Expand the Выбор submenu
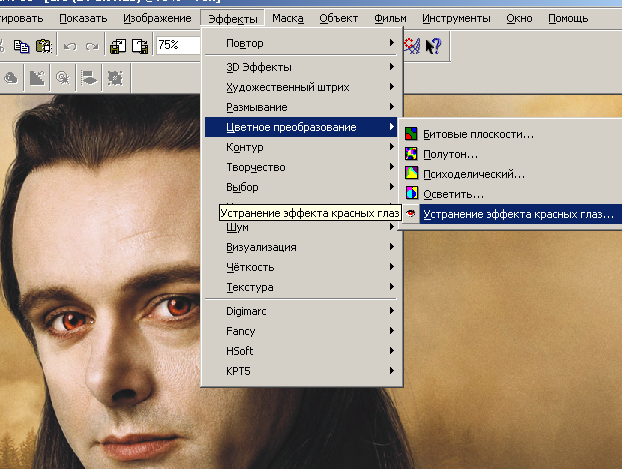The image size is (622, 469). point(301,187)
